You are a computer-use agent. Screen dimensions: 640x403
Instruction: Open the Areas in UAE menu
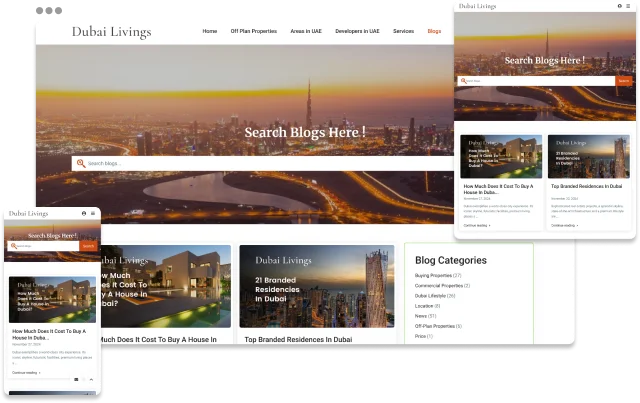pyautogui.click(x=306, y=31)
